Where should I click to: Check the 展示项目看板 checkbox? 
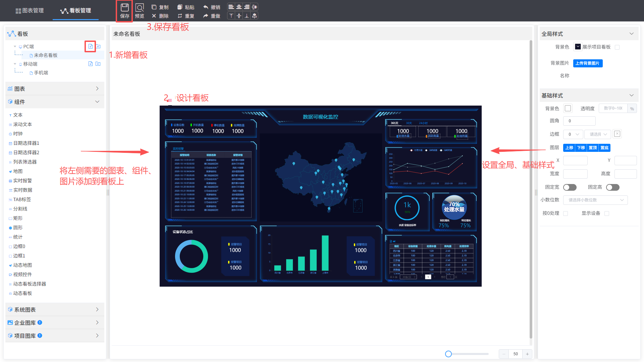click(x=617, y=47)
